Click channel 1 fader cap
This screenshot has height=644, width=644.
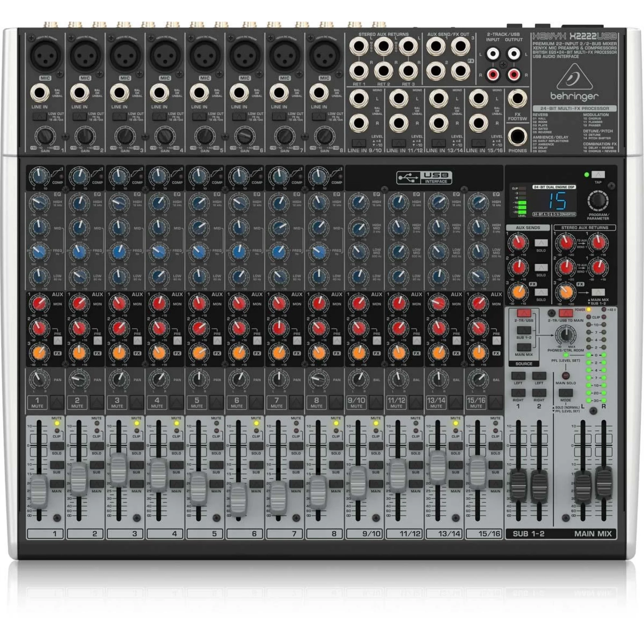(x=39, y=492)
